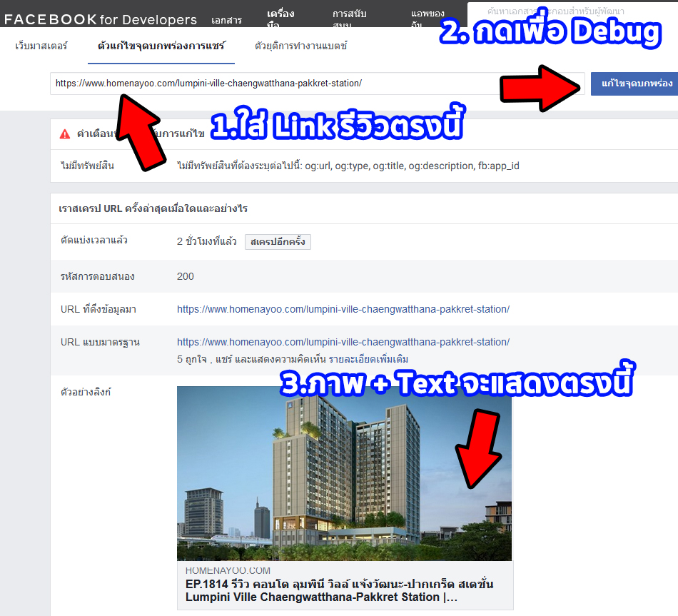
Task: Select the ตัวแก้ไขจุดบกพร่องการแชร์ tab
Action: click(161, 46)
